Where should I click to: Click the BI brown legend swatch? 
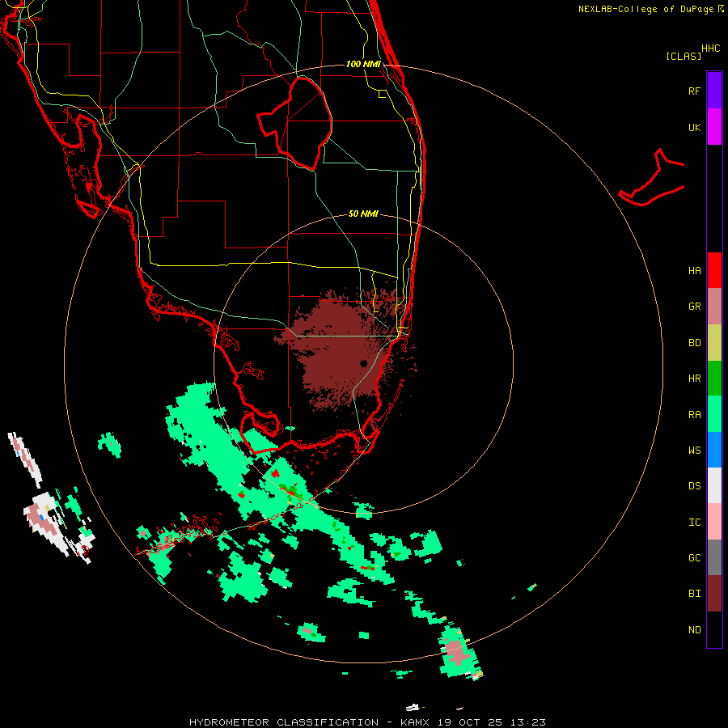(x=714, y=594)
